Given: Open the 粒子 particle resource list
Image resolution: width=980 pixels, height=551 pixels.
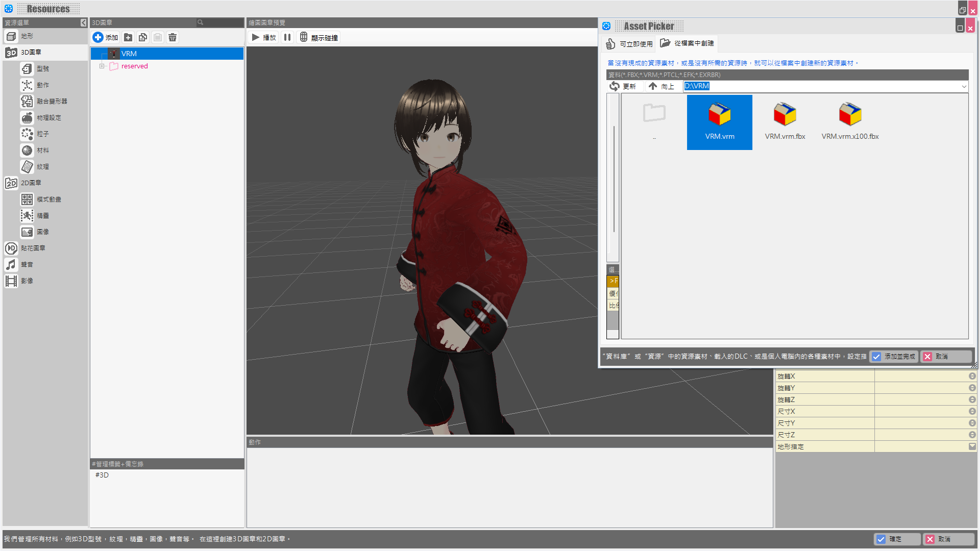Looking at the screenshot, I should coord(53,134).
